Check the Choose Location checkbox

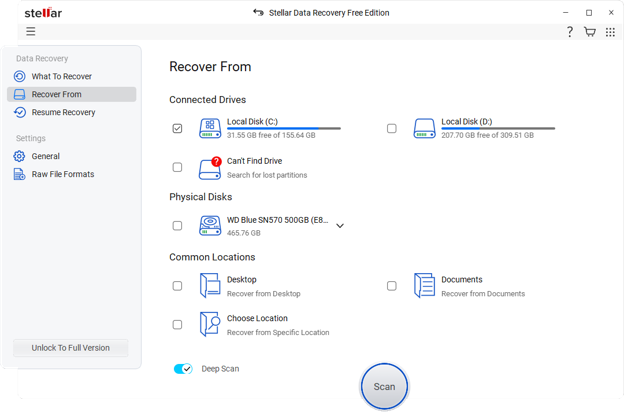click(x=177, y=324)
